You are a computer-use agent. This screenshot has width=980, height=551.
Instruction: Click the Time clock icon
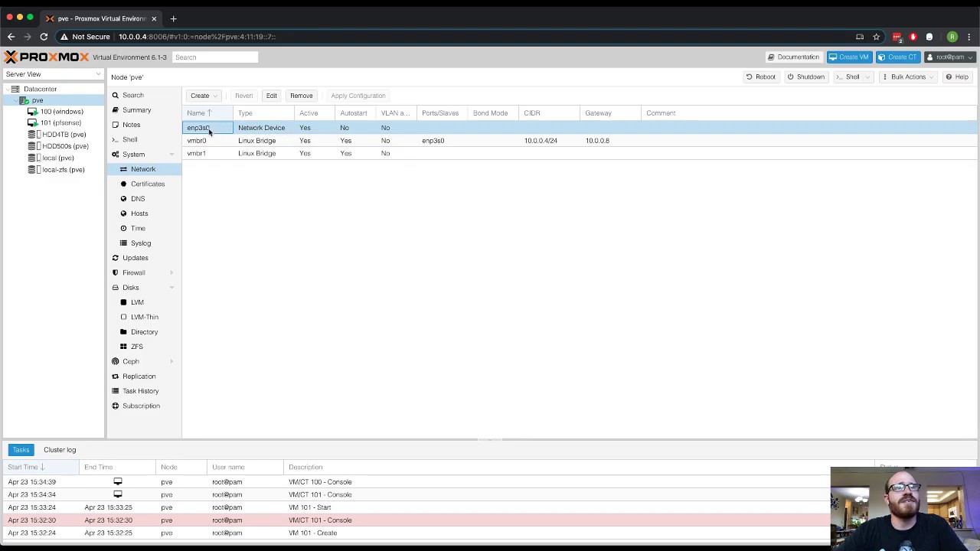coord(123,228)
